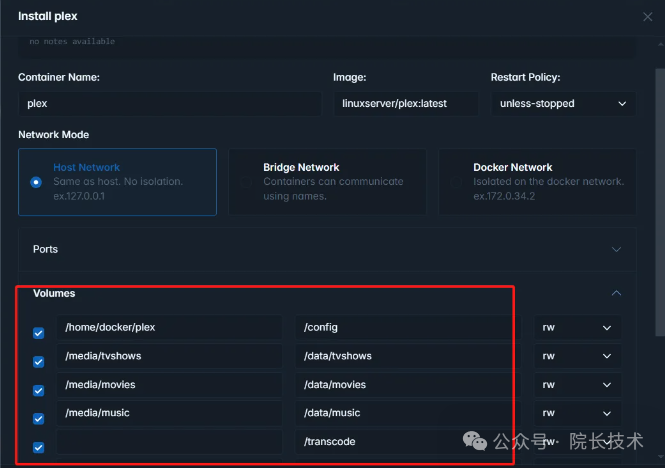This screenshot has height=468, width=665.
Task: Open rw mode dropdown for /data/tvshows
Action: click(x=578, y=356)
